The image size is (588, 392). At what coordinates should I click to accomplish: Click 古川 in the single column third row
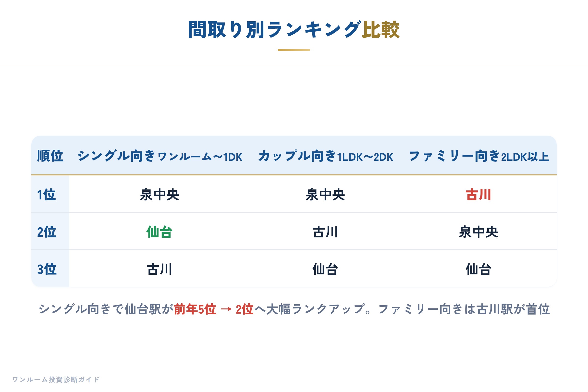159,269
